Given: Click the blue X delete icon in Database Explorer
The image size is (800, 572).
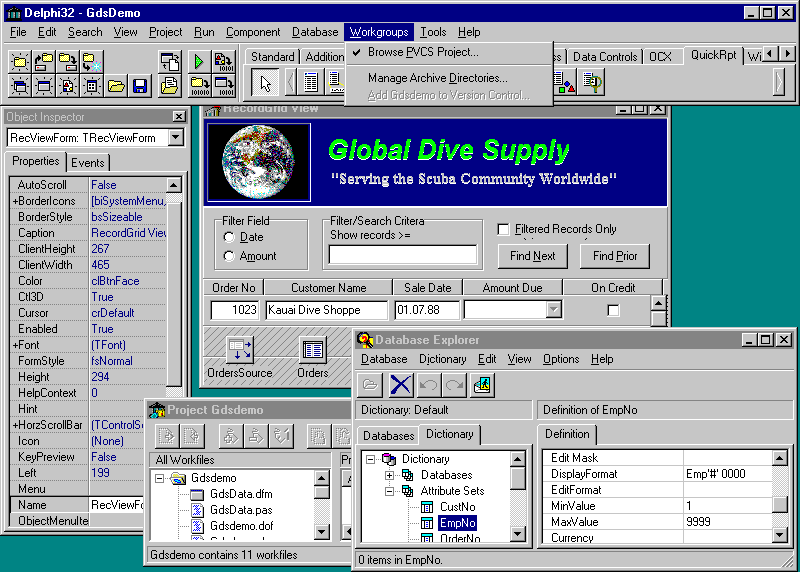Looking at the screenshot, I should coord(401,385).
